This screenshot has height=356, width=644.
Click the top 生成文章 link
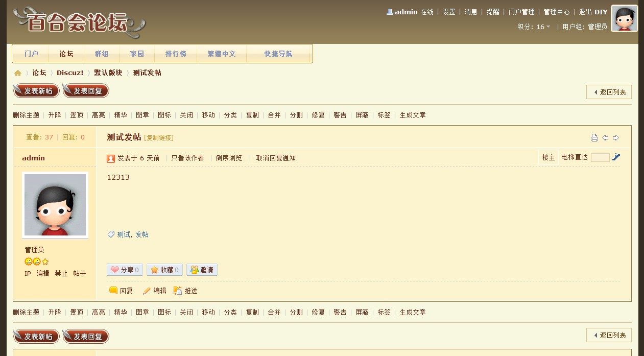(413, 115)
